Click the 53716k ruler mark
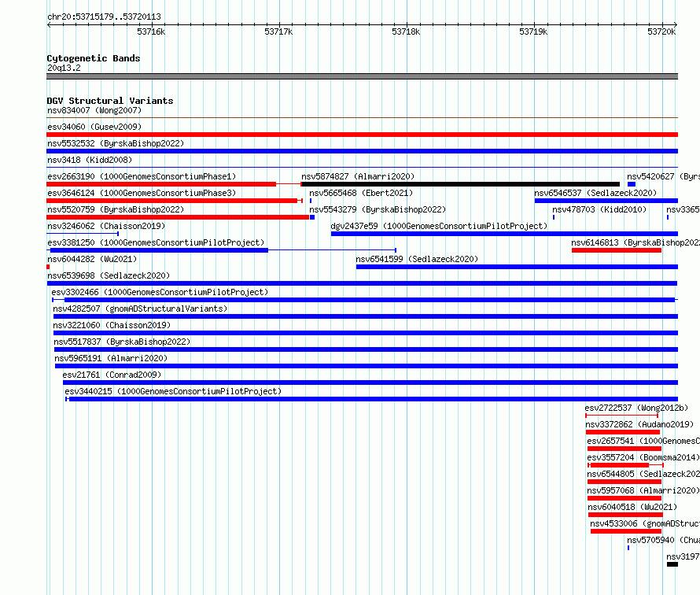 (x=151, y=31)
